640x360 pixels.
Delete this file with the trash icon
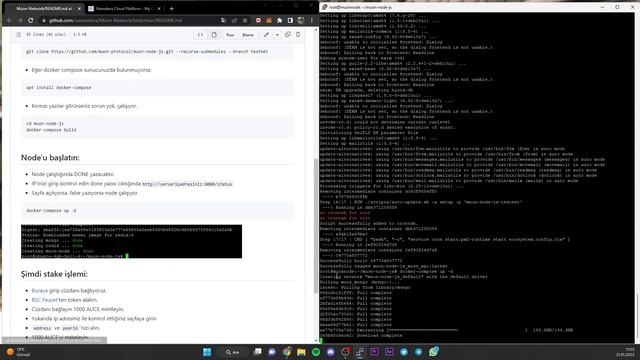click(298, 35)
